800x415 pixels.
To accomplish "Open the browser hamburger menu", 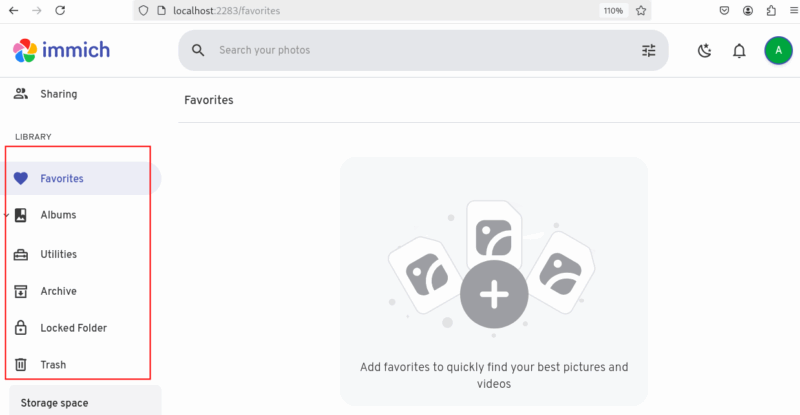I will click(789, 10).
